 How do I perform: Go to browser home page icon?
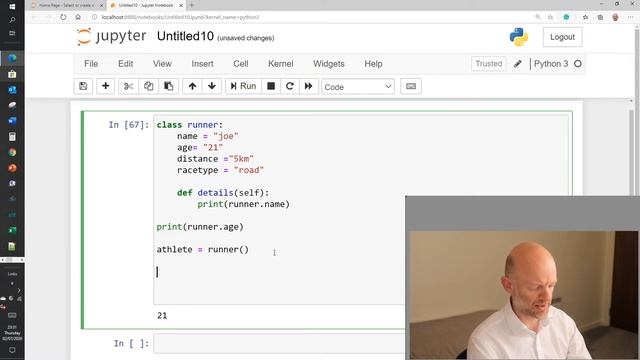point(78,17)
